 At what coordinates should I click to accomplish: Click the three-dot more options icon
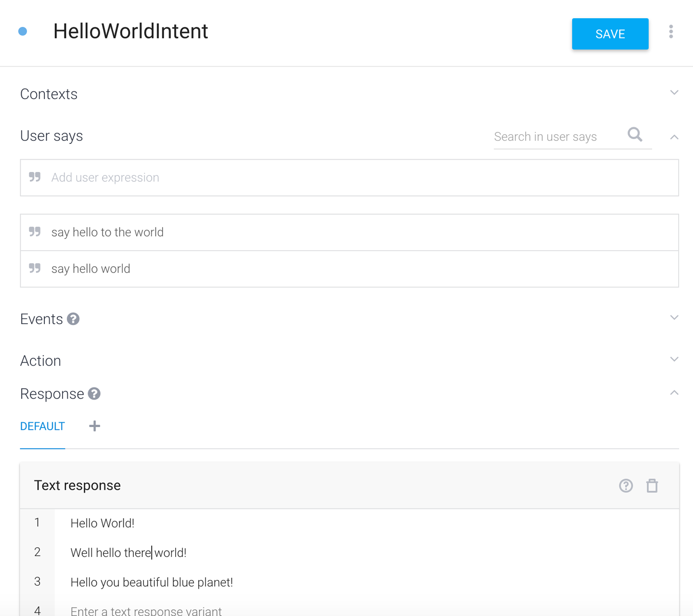click(x=671, y=32)
